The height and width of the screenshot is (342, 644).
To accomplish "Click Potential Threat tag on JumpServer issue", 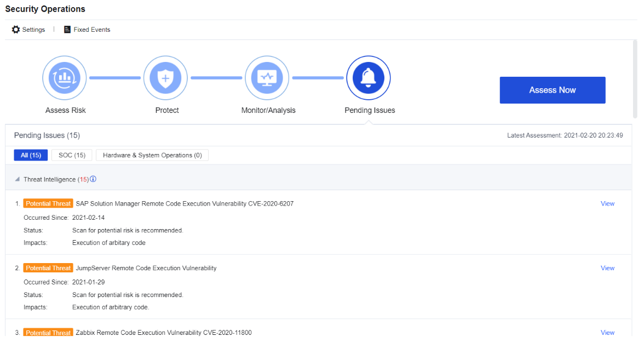I will tap(48, 268).
